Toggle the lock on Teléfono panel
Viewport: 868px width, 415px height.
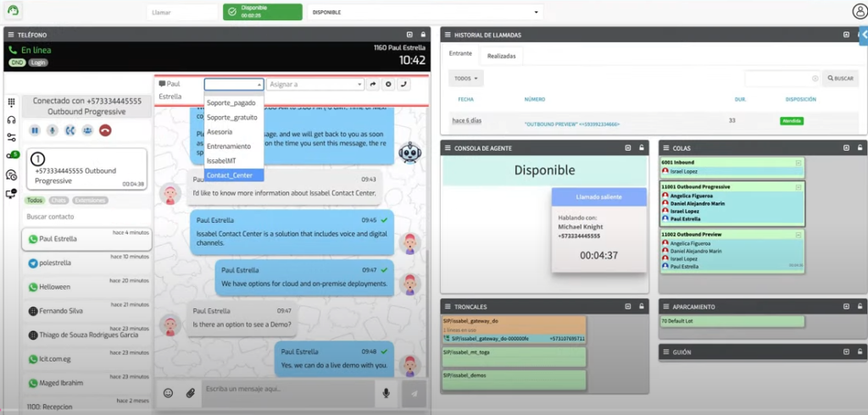tap(423, 35)
